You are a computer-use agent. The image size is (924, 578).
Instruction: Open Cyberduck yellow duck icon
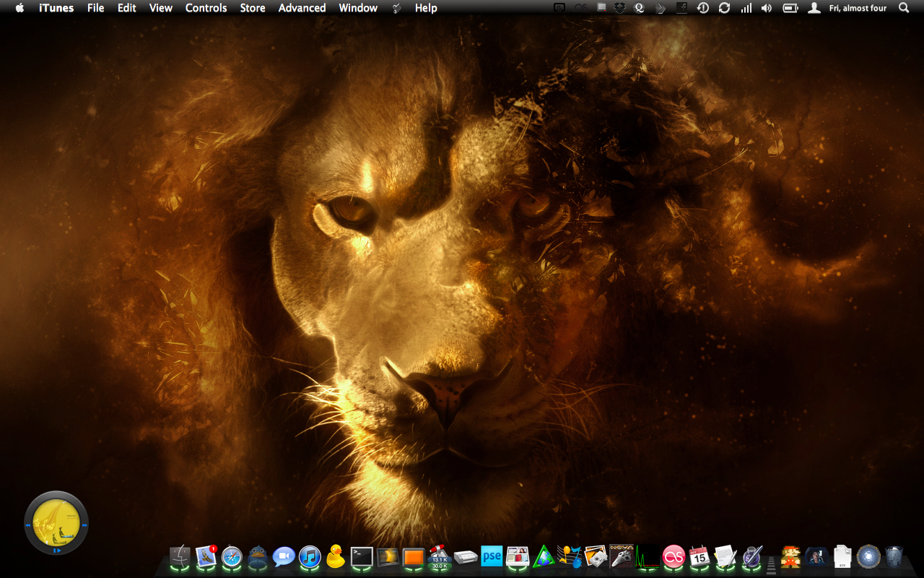click(336, 556)
